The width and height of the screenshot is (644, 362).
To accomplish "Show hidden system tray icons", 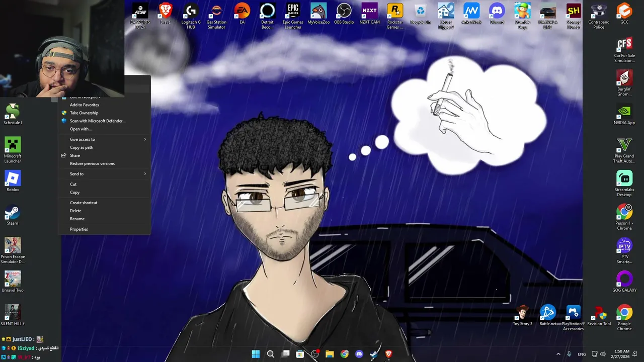I will tap(558, 354).
